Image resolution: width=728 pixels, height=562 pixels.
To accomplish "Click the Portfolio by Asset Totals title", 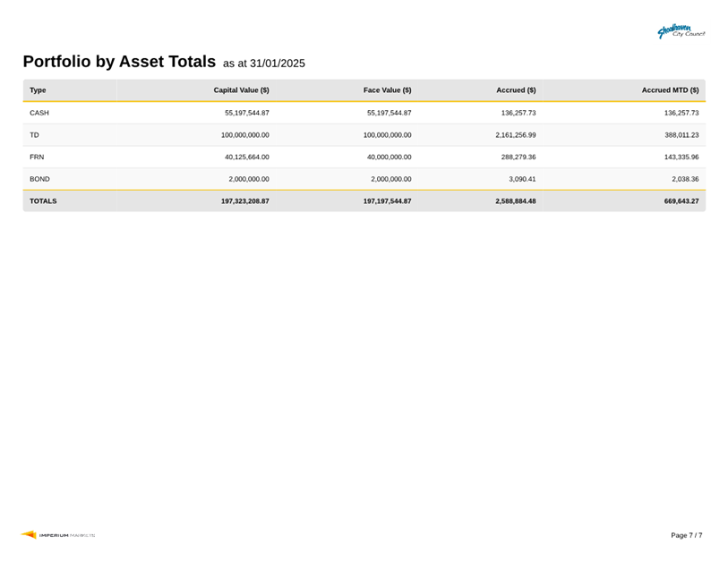I will [119, 62].
